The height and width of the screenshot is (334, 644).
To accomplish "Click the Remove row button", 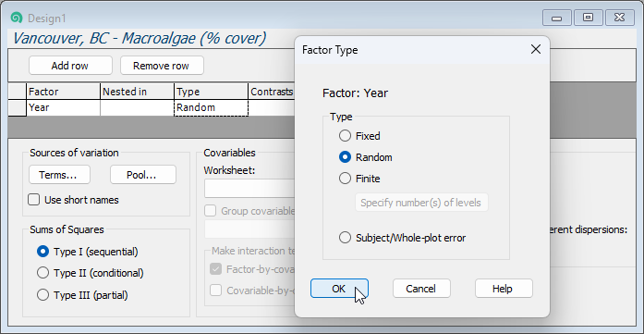I will tap(162, 66).
